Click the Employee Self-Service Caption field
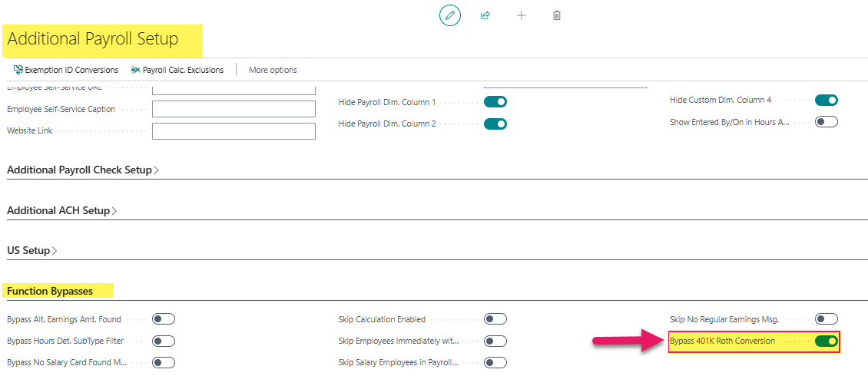This screenshot has height=376, width=868. pyautogui.click(x=234, y=109)
